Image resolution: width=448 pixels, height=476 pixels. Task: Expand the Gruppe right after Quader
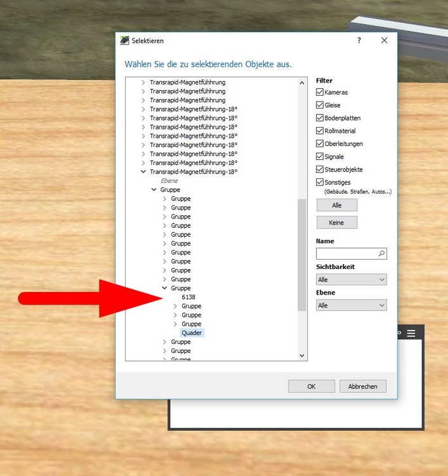point(164,342)
